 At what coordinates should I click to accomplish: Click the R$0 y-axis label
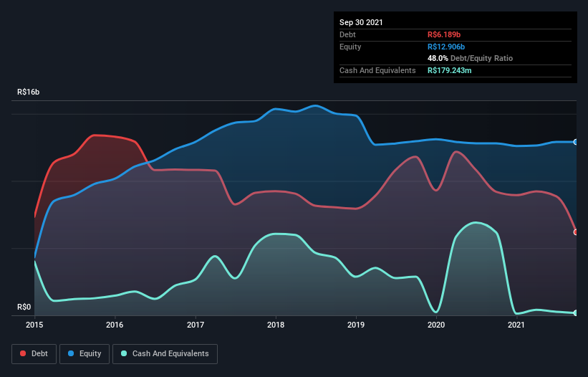tap(24, 307)
